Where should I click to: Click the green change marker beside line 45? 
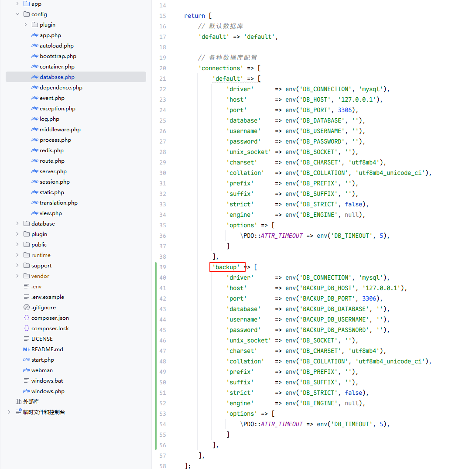tap(156, 330)
